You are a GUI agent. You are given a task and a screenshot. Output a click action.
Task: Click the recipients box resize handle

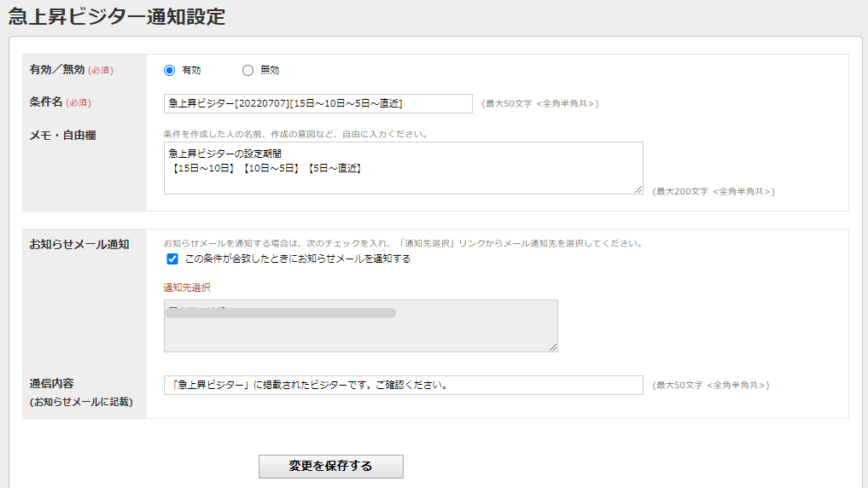(553, 347)
